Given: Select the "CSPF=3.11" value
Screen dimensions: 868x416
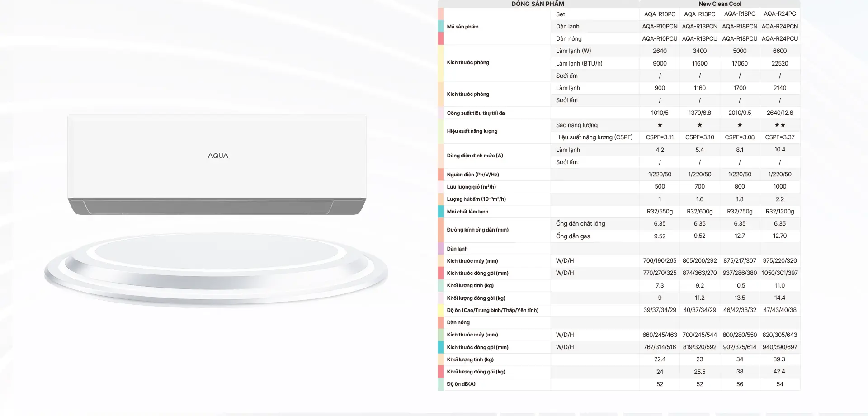Looking at the screenshot, I should click(660, 137).
